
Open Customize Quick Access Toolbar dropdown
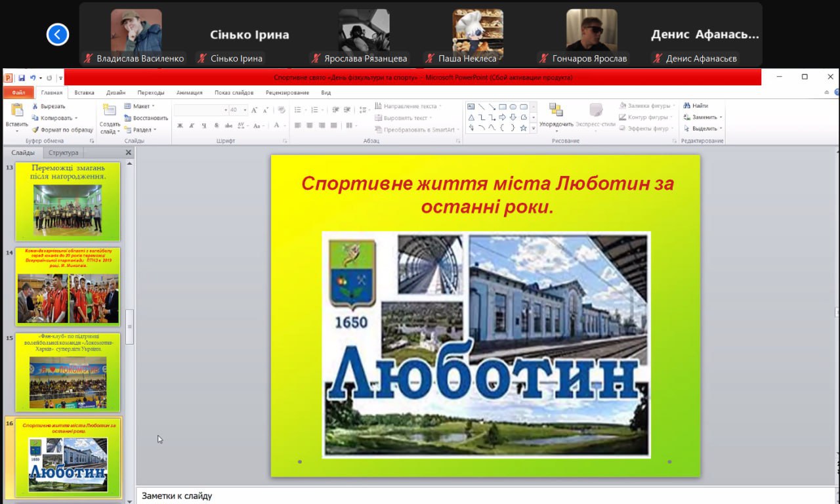(60, 77)
